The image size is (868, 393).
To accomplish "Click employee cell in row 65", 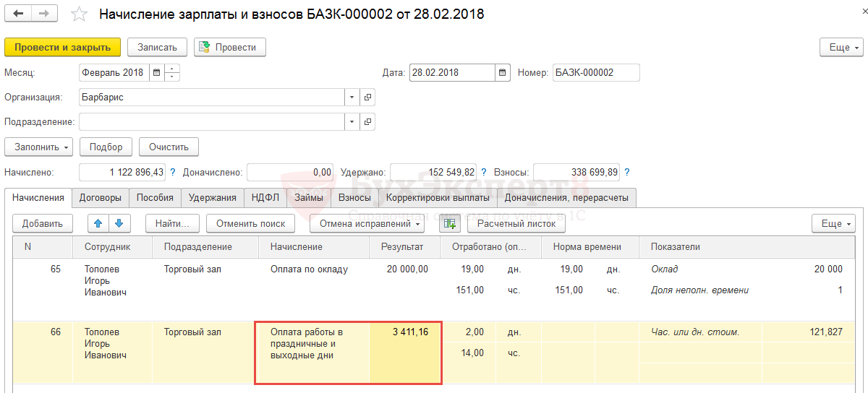I will (x=113, y=288).
